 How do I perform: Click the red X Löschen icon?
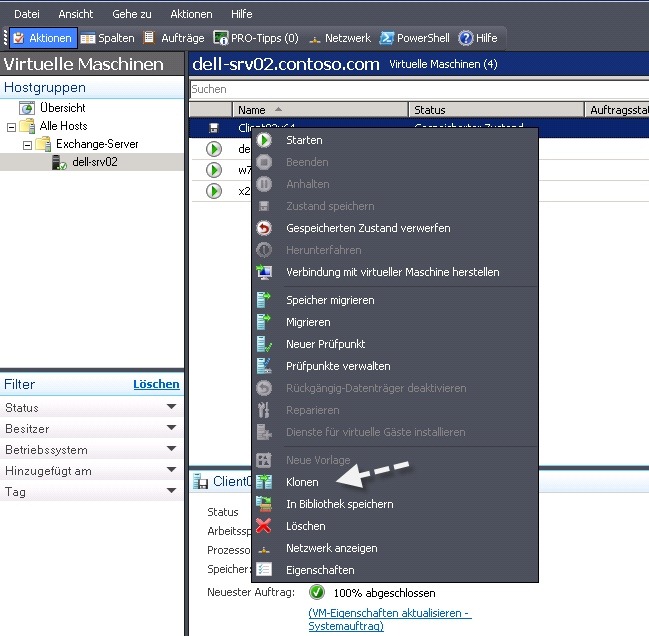[264, 526]
